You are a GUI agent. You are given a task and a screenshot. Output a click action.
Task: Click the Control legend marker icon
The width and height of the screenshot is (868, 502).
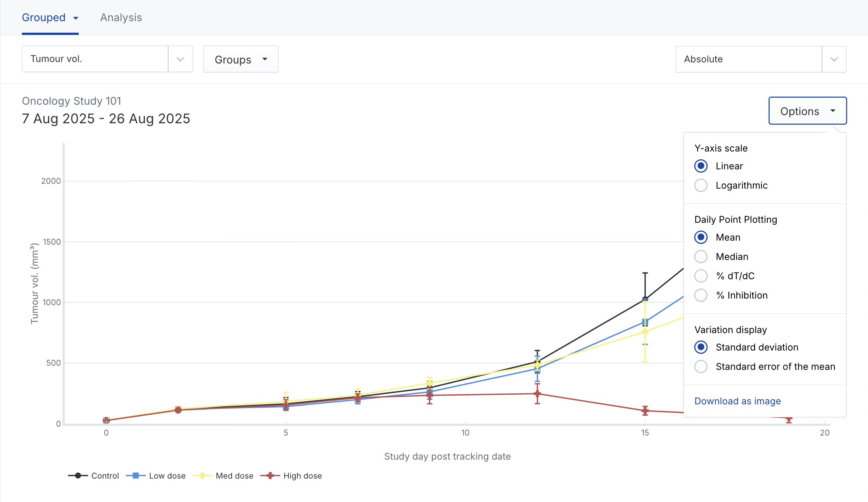pos(78,476)
